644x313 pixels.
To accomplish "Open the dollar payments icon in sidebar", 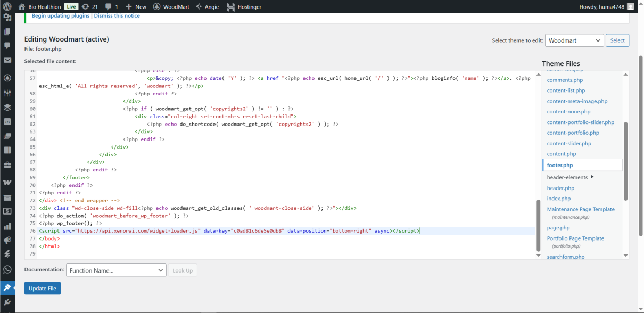I will [x=7, y=211].
